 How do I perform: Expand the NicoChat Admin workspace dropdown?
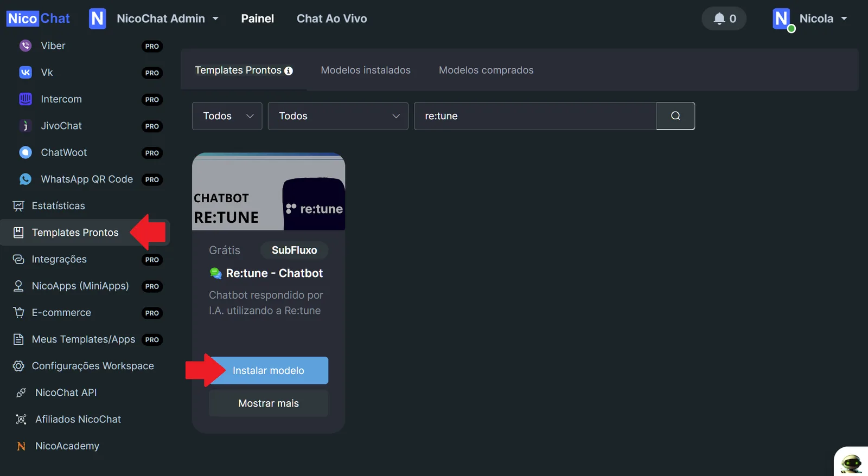[x=215, y=18]
